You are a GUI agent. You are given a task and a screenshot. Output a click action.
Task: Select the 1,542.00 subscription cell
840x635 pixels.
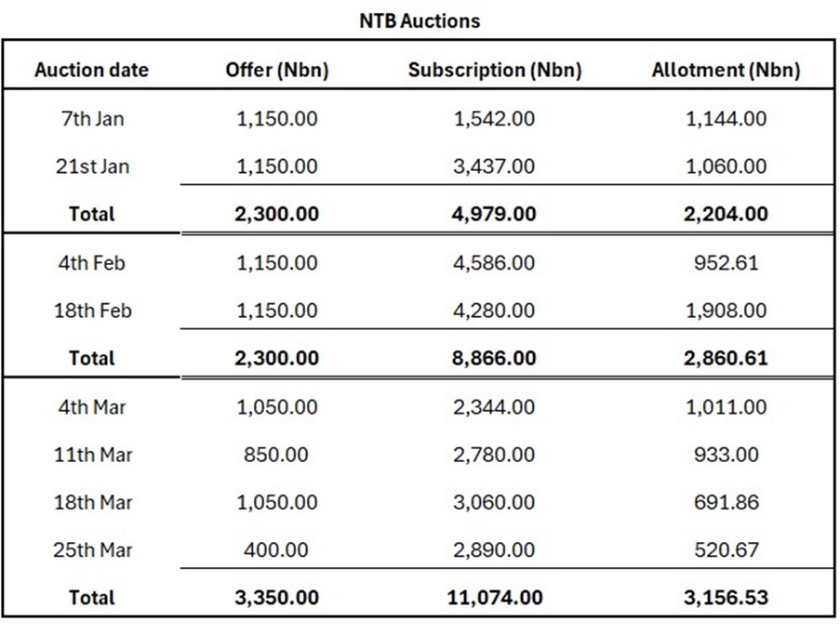tap(493, 119)
